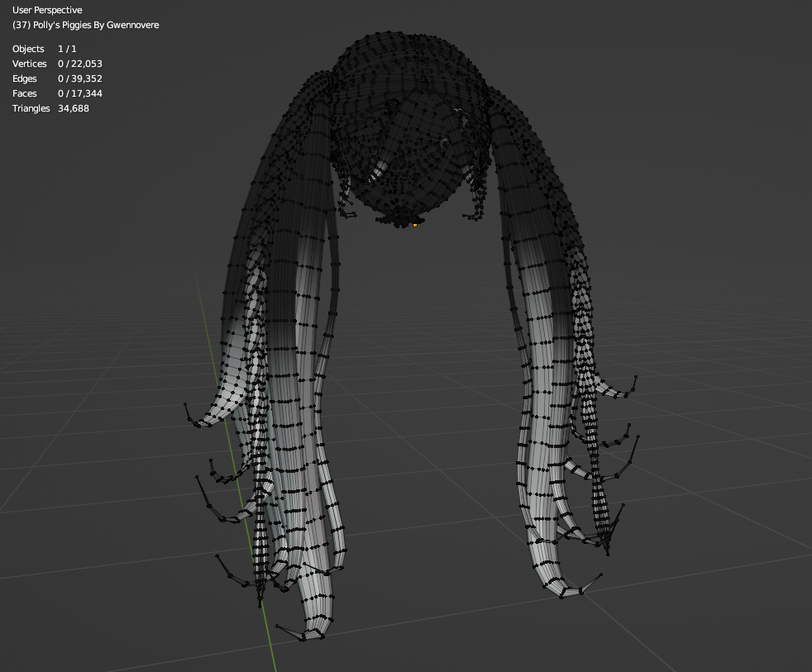The width and height of the screenshot is (812, 672).
Task: Click the '0 / 39,352' edges count
Action: [x=80, y=79]
